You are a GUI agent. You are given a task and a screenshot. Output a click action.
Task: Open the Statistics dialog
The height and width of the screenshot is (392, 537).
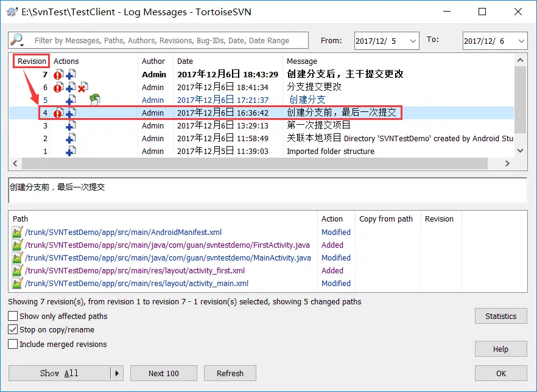point(500,316)
